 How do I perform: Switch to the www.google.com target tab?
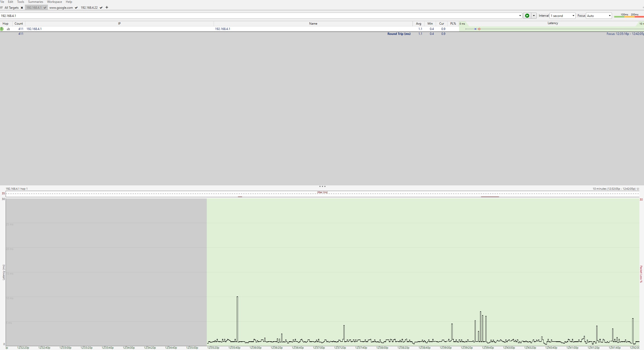[x=61, y=8]
